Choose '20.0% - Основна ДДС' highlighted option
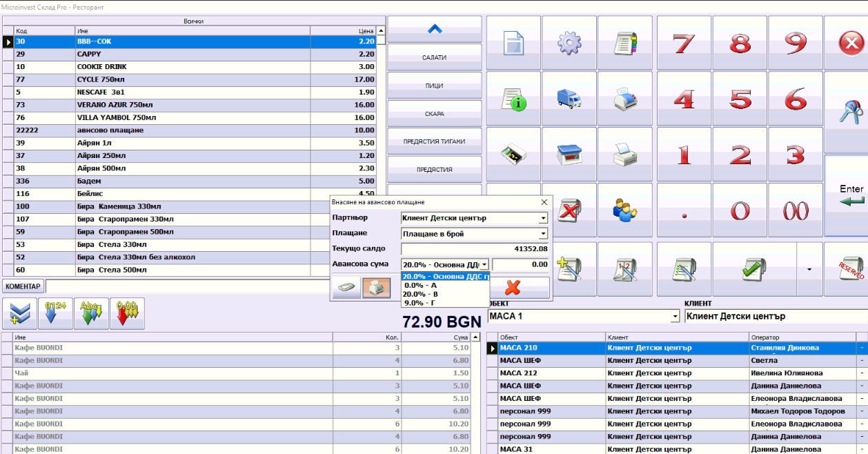 point(445,276)
